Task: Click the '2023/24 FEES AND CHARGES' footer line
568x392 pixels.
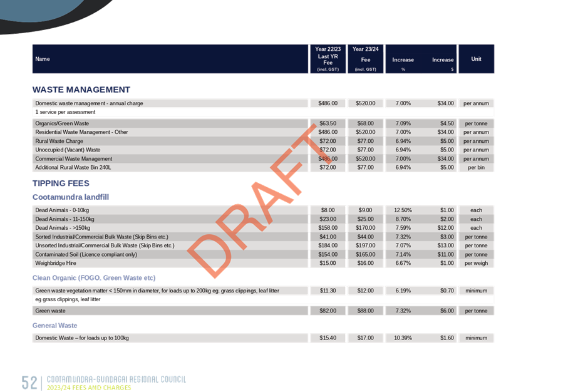Action: point(89,388)
